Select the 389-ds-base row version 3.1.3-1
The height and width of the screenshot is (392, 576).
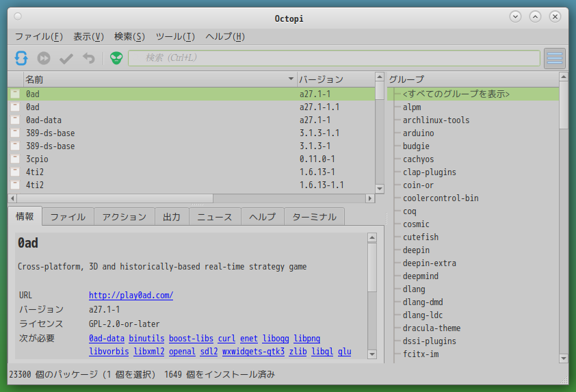tap(191, 146)
